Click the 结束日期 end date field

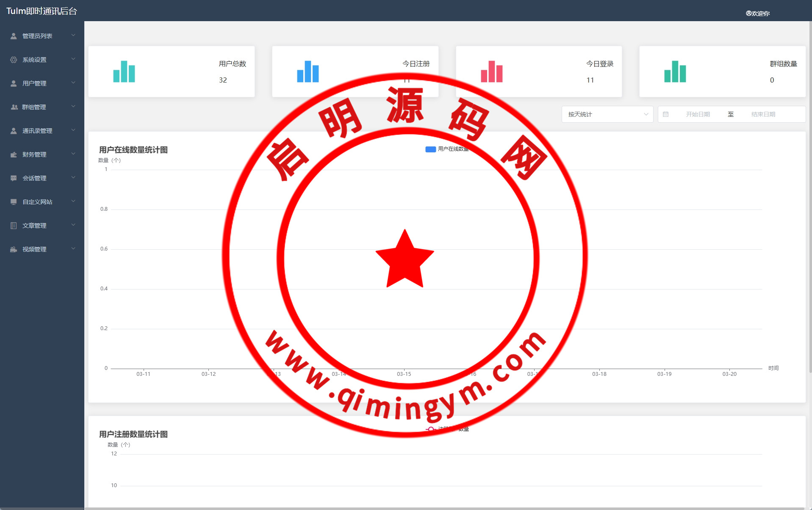[x=763, y=114]
